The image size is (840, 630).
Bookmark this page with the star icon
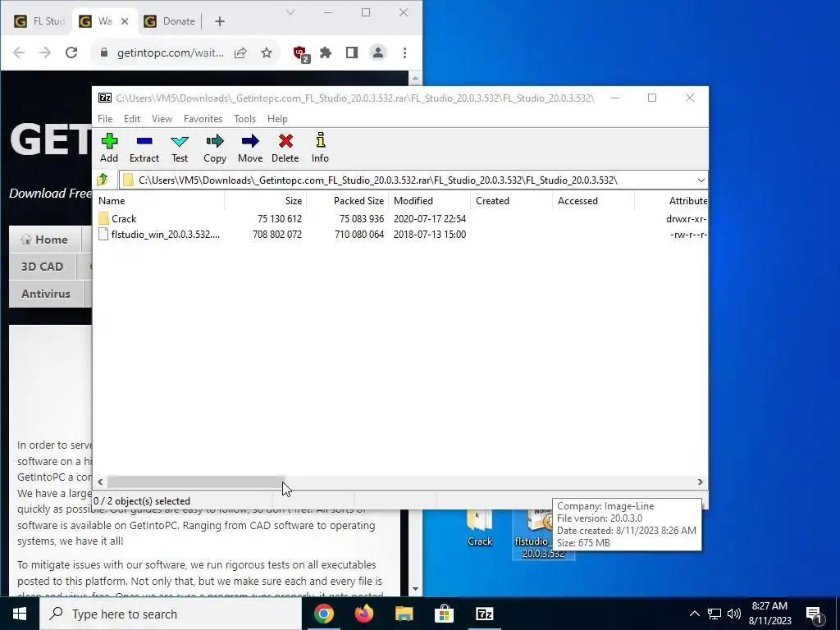tap(267, 52)
